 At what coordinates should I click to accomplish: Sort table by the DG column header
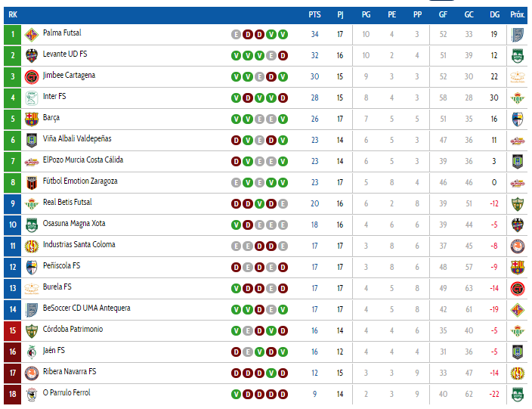pyautogui.click(x=494, y=14)
